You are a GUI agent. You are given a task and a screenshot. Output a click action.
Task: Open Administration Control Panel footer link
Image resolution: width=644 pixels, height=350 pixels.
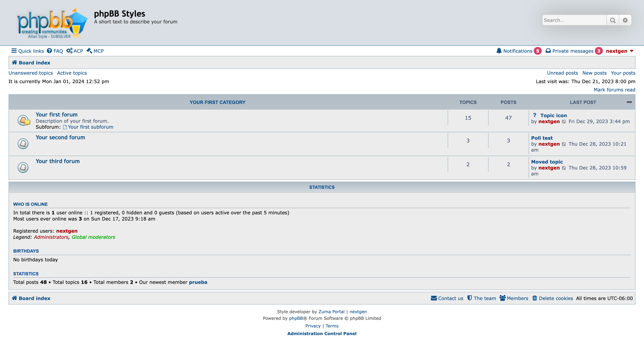click(322, 334)
